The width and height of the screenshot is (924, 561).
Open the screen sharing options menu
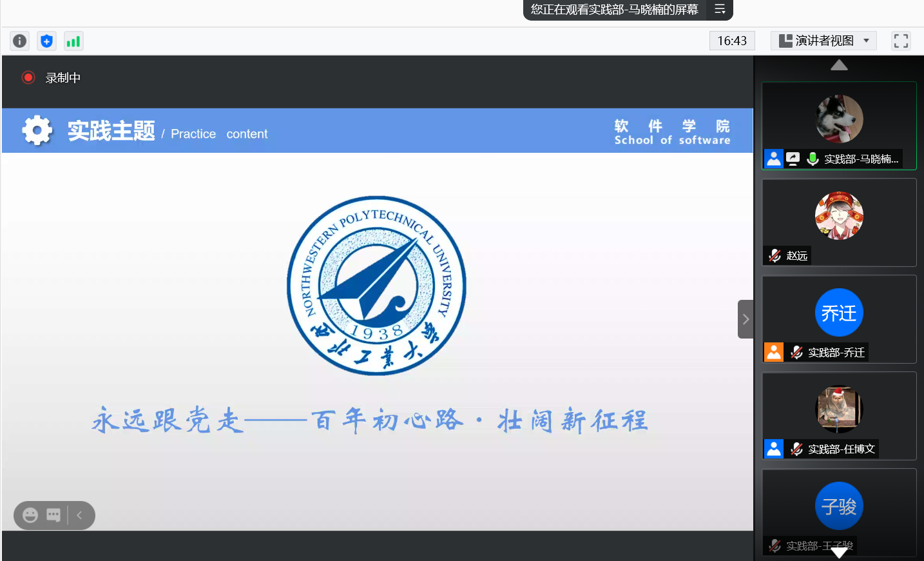pos(720,10)
